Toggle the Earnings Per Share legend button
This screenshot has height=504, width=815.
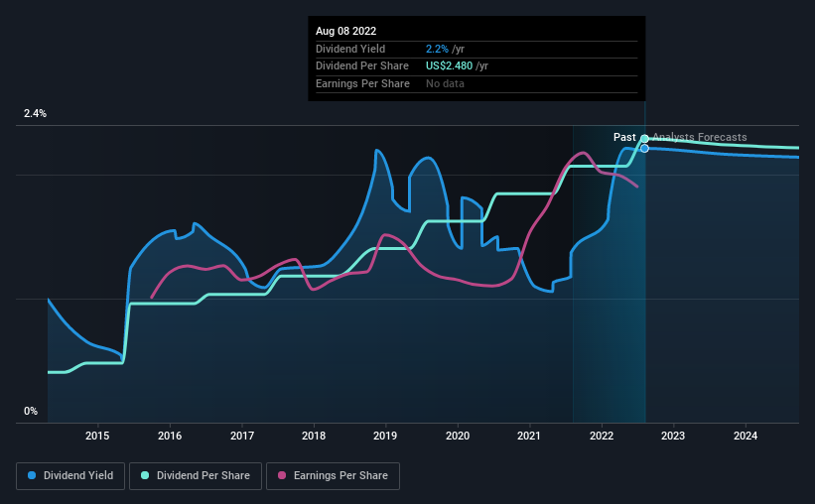point(333,476)
